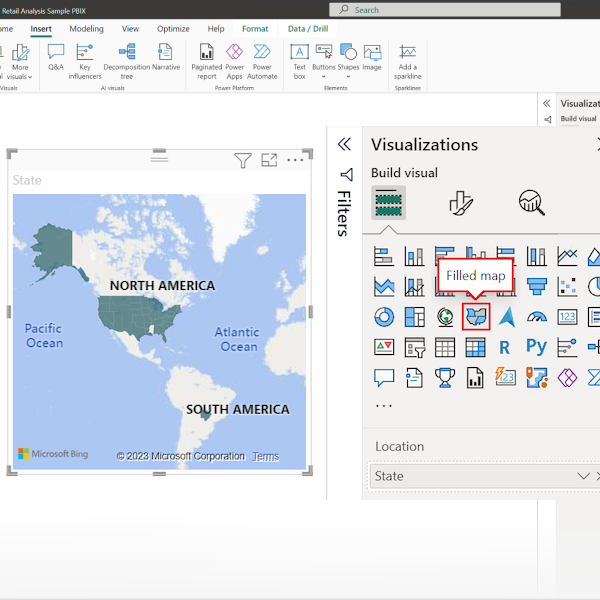Select the Map globe visual icon

(x=445, y=317)
